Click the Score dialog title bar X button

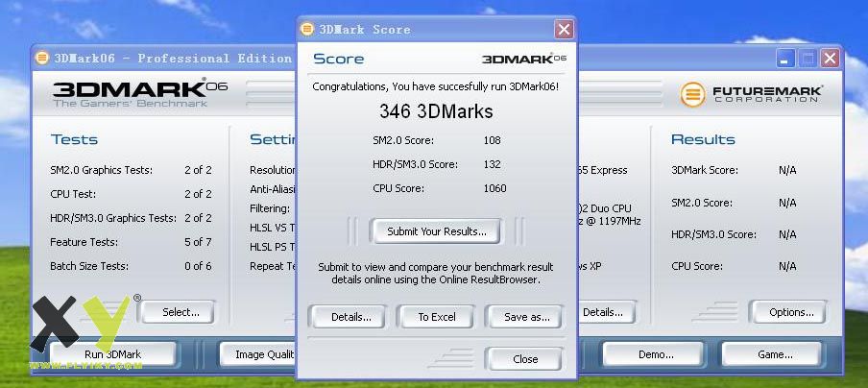[564, 29]
